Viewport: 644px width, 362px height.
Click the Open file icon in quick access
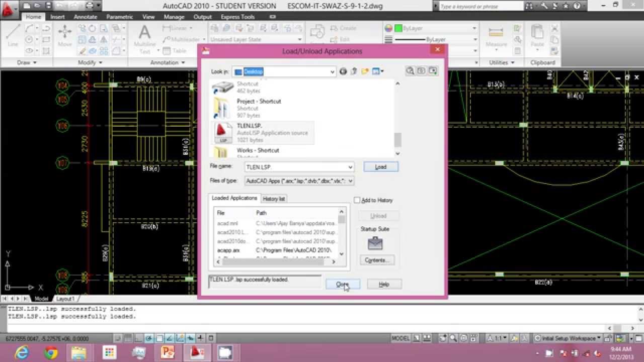click(x=39, y=6)
